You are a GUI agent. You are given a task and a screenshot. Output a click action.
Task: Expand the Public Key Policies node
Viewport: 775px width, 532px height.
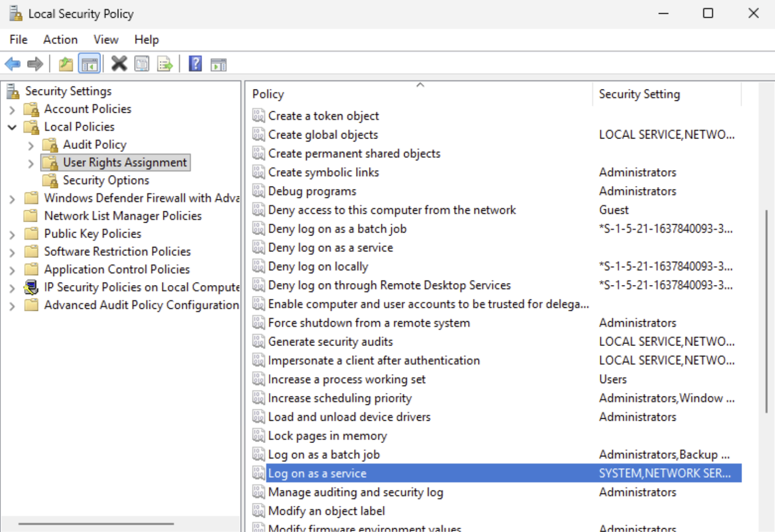[12, 234]
